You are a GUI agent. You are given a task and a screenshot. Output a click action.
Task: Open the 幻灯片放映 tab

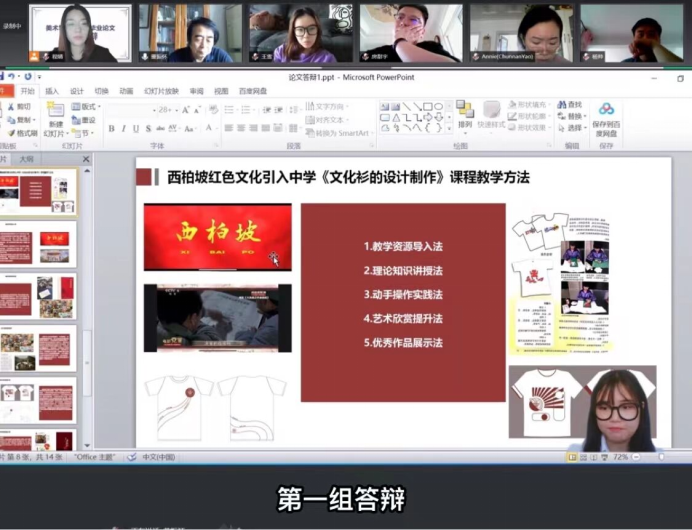pyautogui.click(x=161, y=91)
